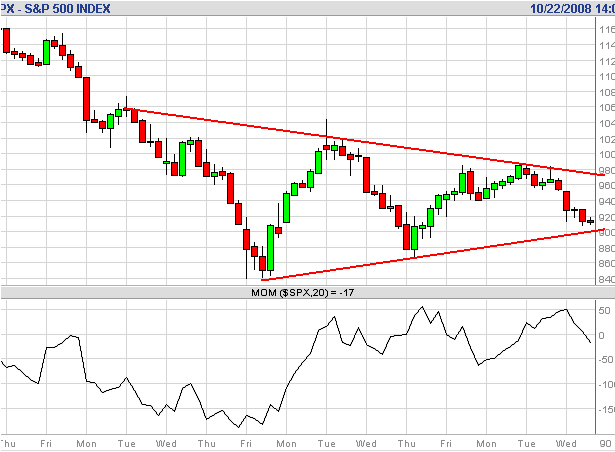The width and height of the screenshot is (615, 452).
Task: Click the 840 price axis label
Action: pos(607,279)
